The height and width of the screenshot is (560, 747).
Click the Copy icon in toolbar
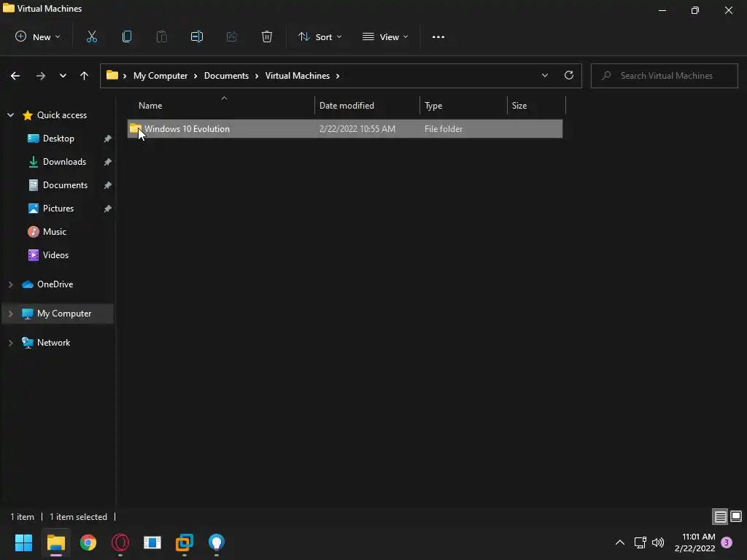127,36
